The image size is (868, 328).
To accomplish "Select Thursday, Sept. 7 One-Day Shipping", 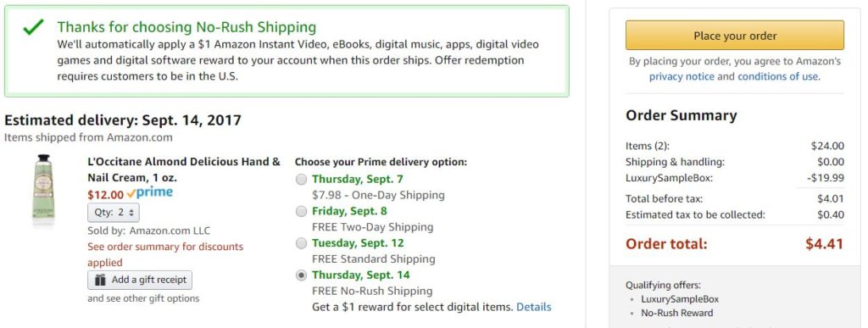I will tap(301, 179).
